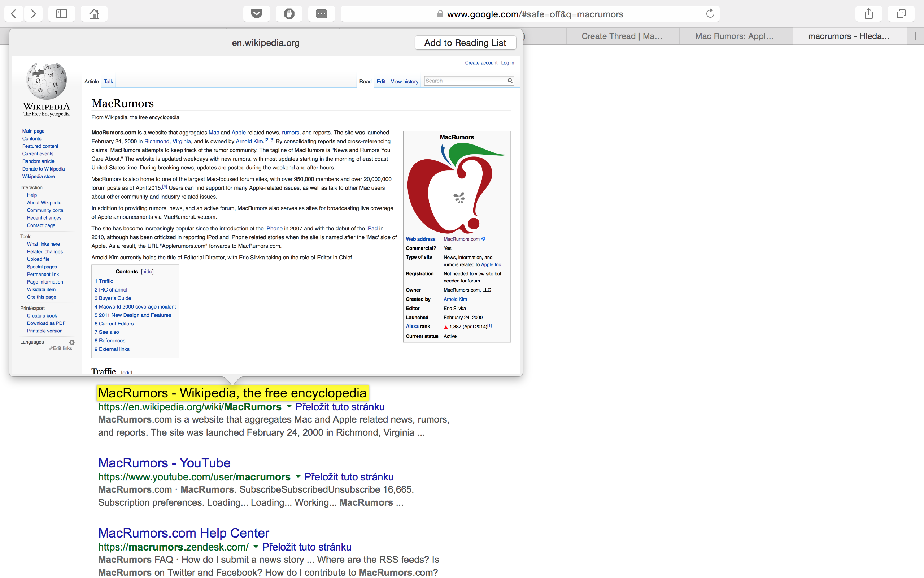The width and height of the screenshot is (924, 578).
Task: Open MacRumors.com Help Center result
Action: coord(184,533)
